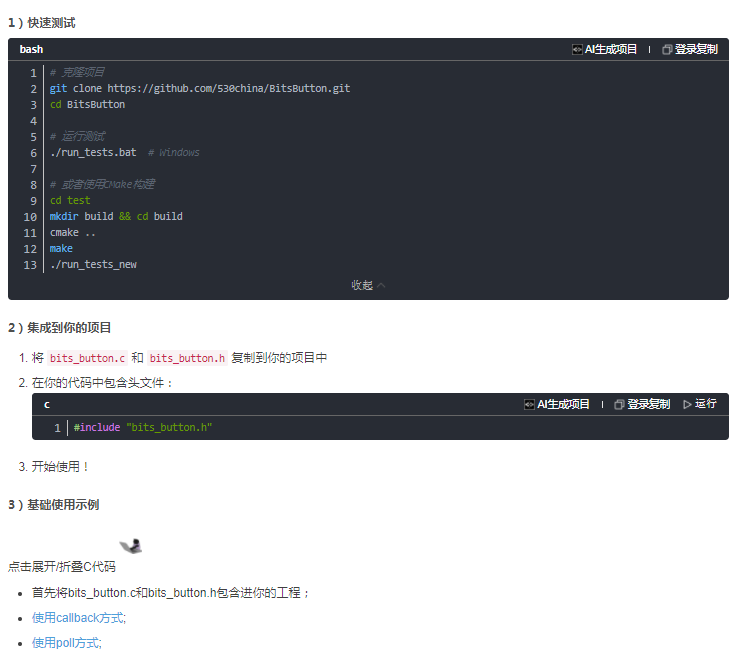The image size is (733, 661).
Task: Click heading 3）基础使用示例
Action: point(54,505)
